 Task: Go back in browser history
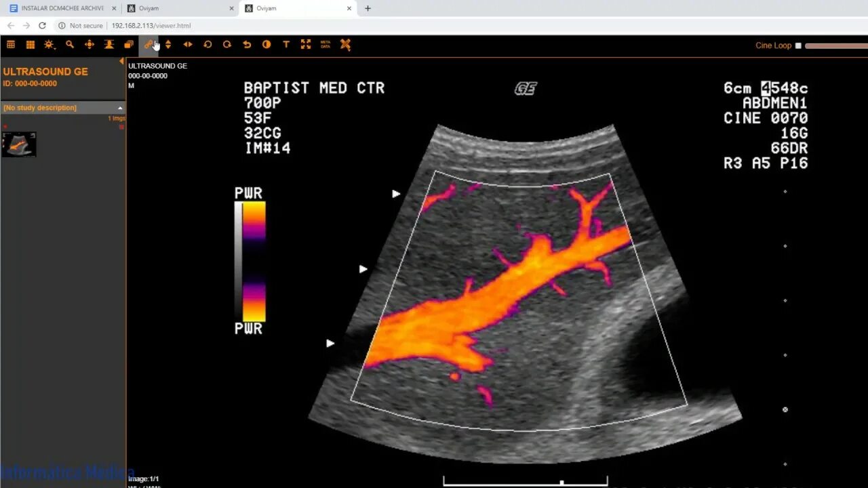[x=10, y=26]
